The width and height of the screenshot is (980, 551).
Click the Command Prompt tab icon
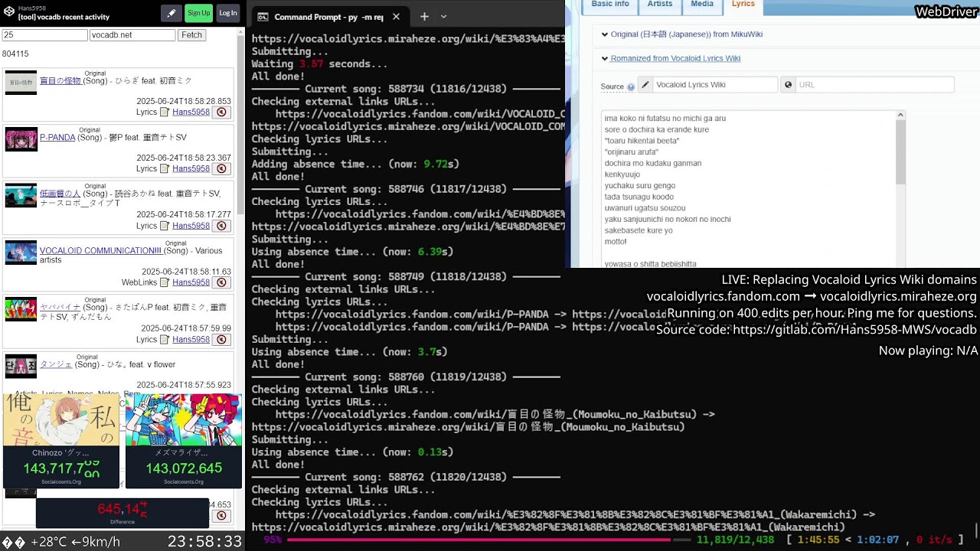pos(263,17)
